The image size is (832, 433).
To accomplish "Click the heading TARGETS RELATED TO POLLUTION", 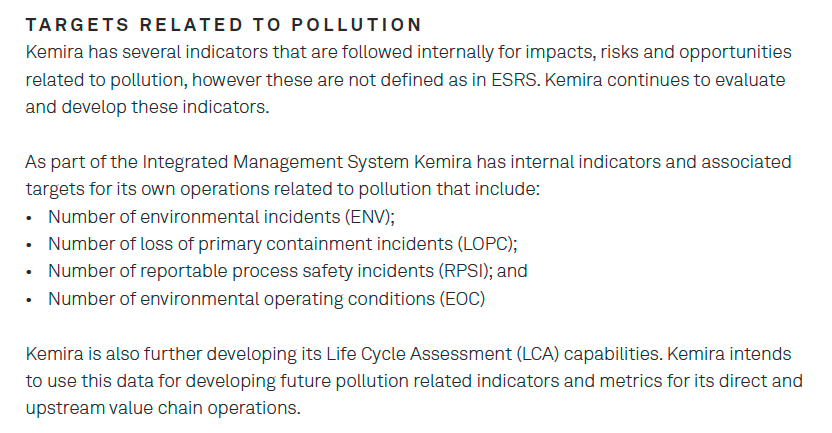I will coord(223,25).
